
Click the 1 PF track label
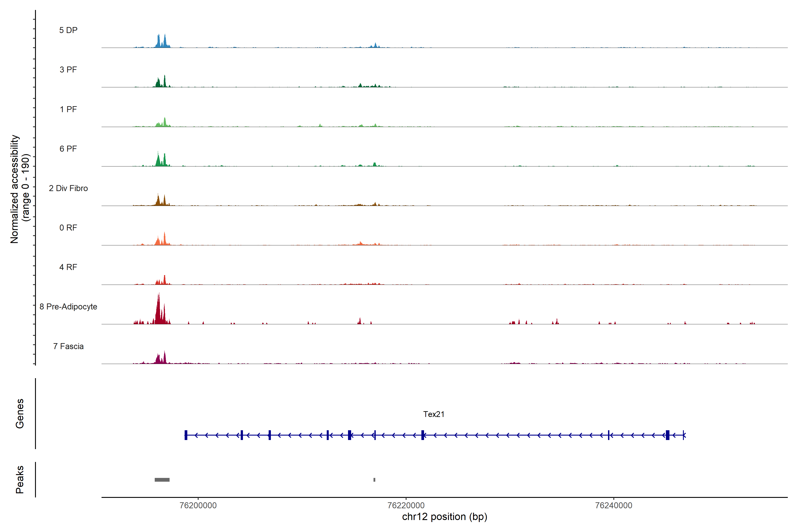click(x=68, y=109)
